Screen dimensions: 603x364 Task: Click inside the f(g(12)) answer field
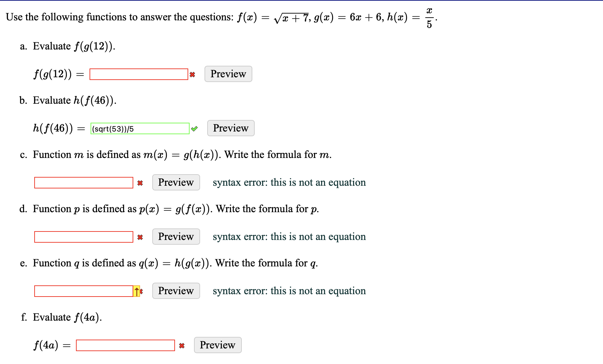pyautogui.click(x=138, y=74)
